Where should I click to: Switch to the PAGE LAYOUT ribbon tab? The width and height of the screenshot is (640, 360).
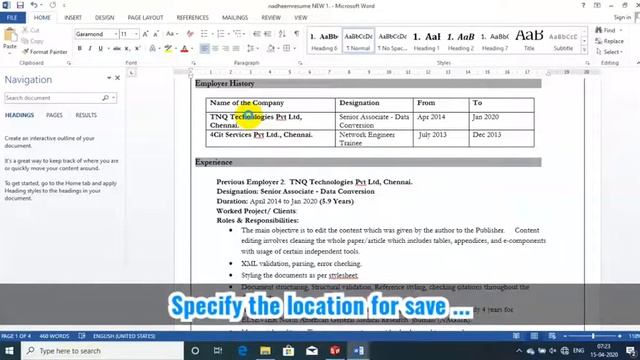point(145,18)
